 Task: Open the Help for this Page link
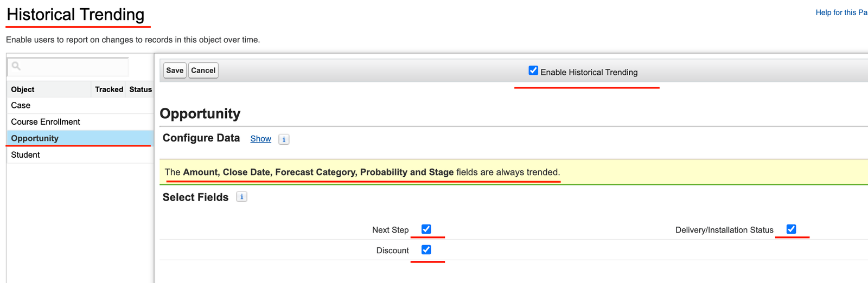(x=841, y=12)
